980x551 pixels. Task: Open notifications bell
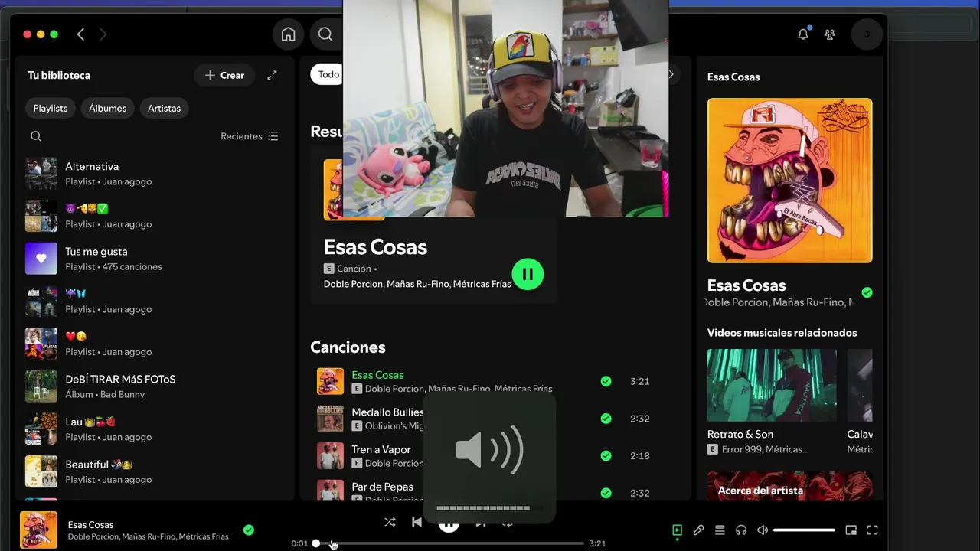(803, 34)
